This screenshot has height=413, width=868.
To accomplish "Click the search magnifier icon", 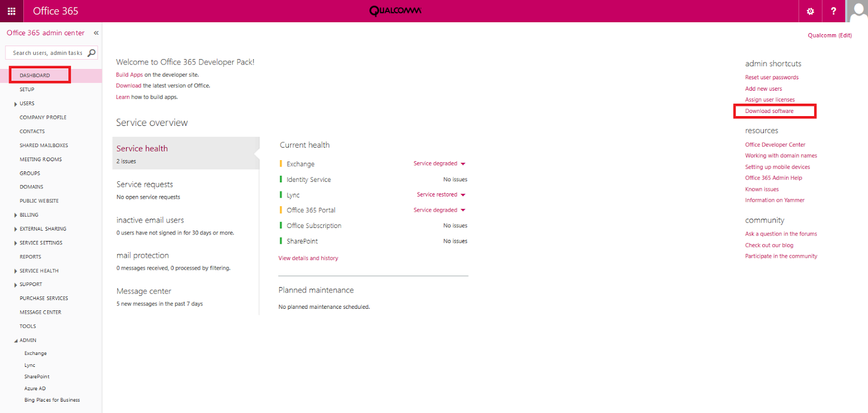I will click(x=92, y=53).
